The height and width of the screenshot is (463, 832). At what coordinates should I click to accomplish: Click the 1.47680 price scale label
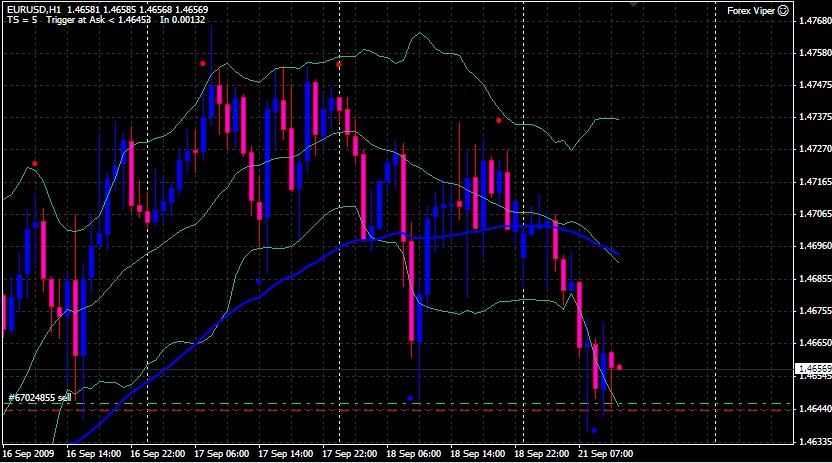point(815,21)
